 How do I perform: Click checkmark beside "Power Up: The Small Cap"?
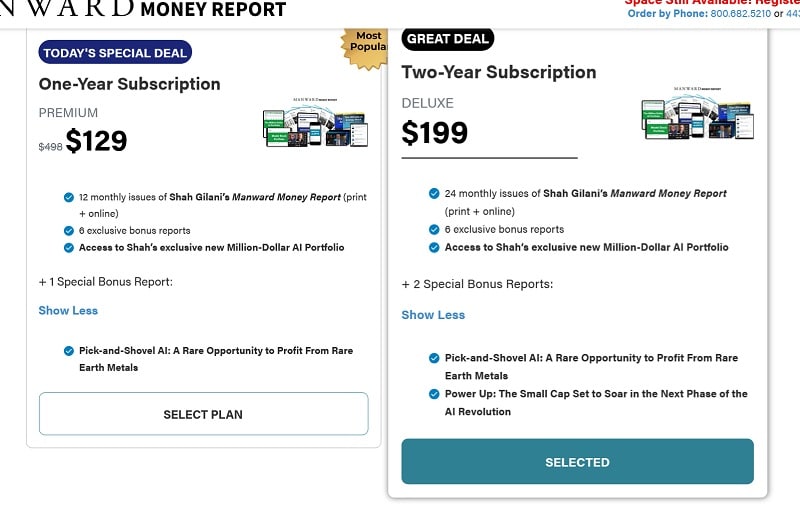pyautogui.click(x=434, y=394)
